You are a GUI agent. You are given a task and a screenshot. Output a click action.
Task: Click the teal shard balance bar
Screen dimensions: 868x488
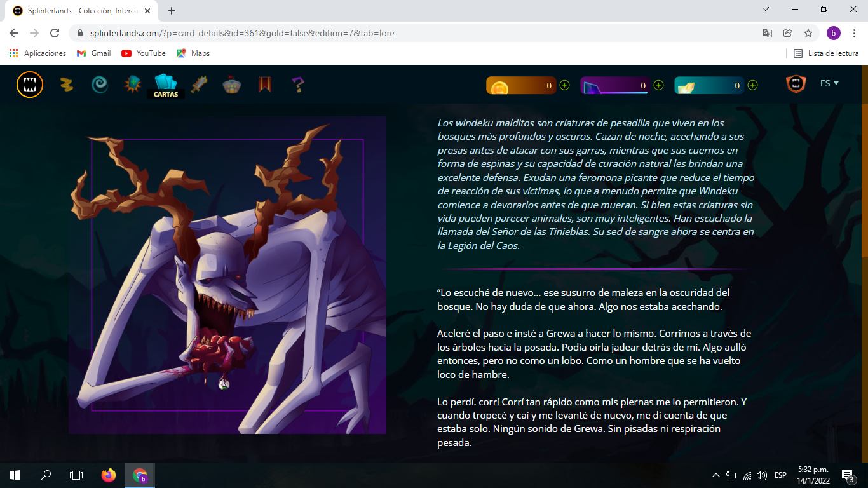click(x=709, y=85)
